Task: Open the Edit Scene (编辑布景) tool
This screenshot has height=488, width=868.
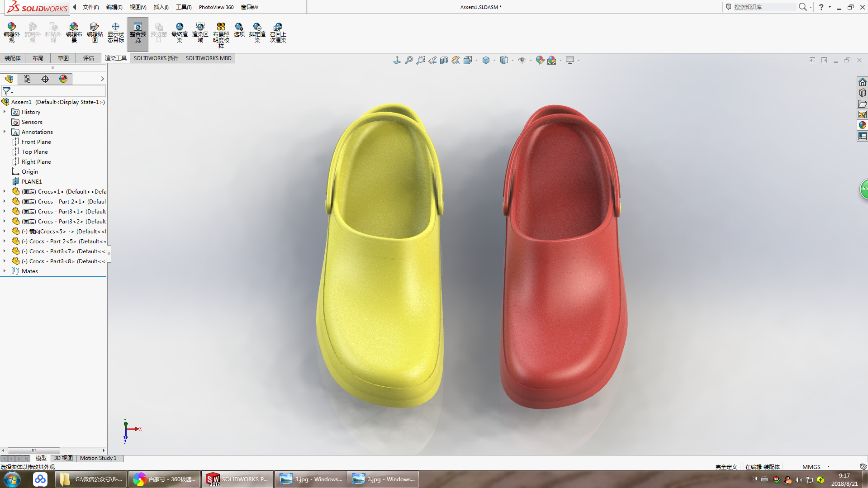Action: (x=74, y=33)
